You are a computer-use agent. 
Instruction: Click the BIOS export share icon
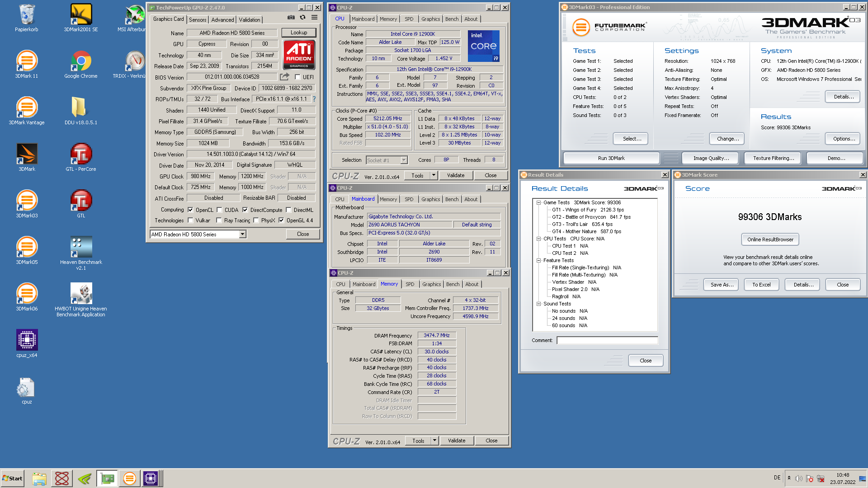[x=284, y=77]
